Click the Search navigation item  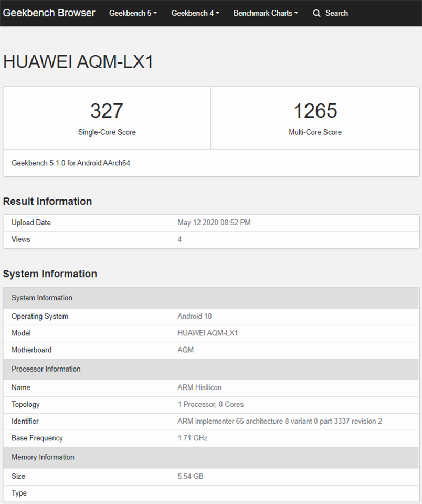[x=336, y=13]
